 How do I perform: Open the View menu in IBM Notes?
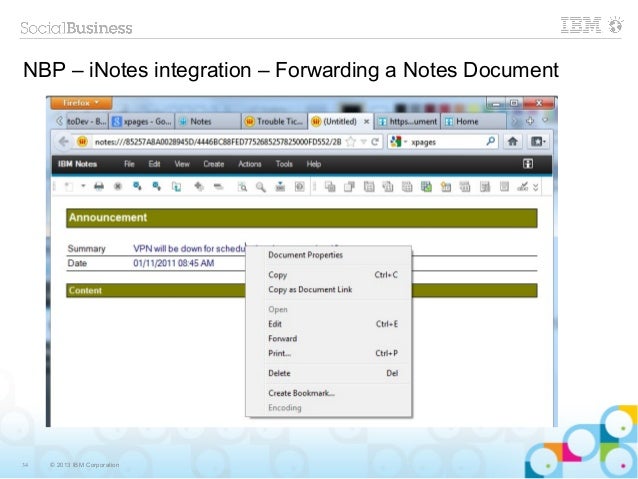(182, 164)
